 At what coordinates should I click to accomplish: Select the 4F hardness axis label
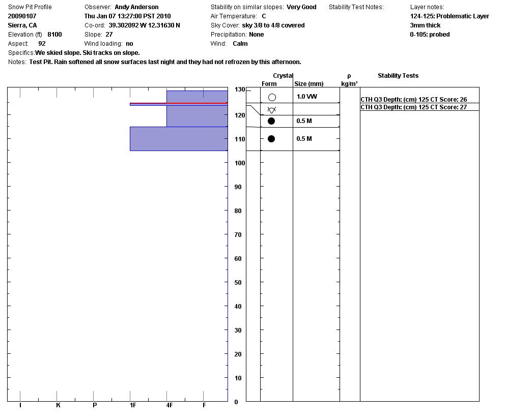pos(170,405)
